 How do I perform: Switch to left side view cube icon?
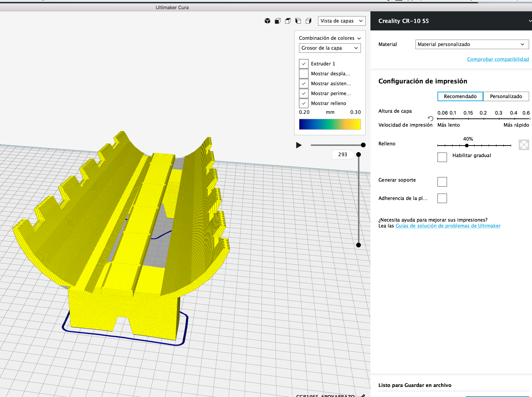click(x=298, y=21)
